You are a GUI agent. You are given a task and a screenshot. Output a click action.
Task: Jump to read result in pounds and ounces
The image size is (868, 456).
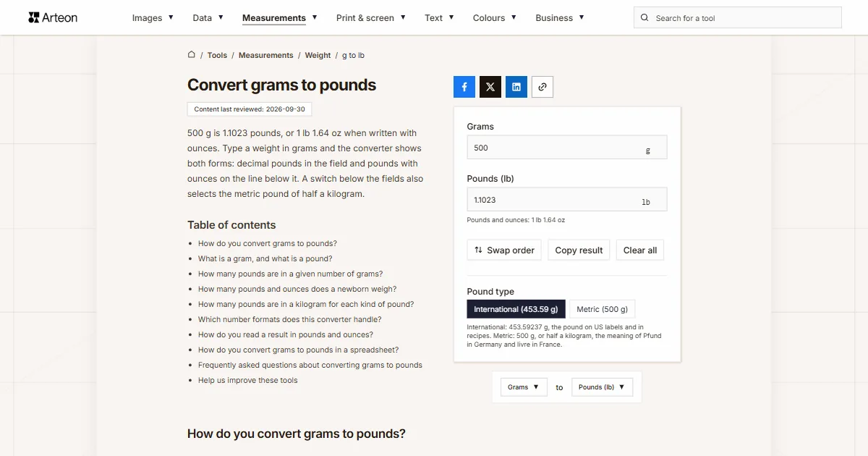pos(286,334)
